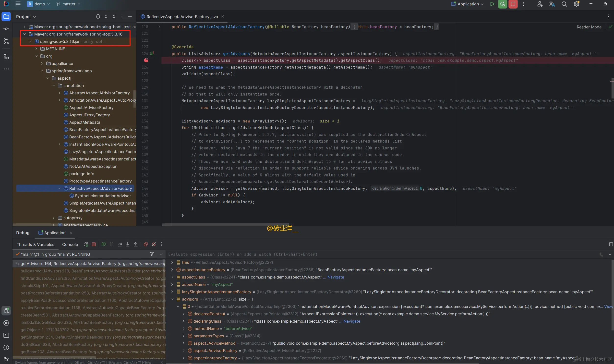Navigate to declaringClass MyAspect source
Image resolution: width=614 pixels, height=364 pixels.
(352, 321)
